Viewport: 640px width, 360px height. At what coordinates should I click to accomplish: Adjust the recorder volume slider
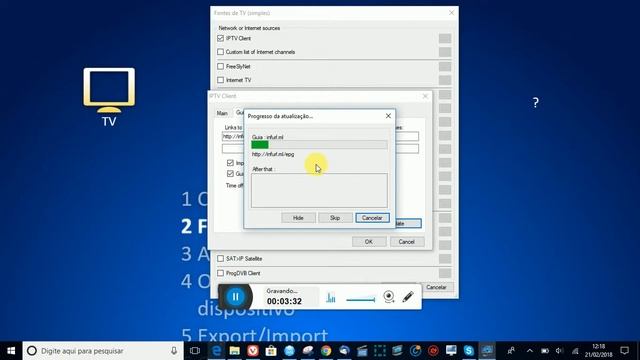coord(360,300)
